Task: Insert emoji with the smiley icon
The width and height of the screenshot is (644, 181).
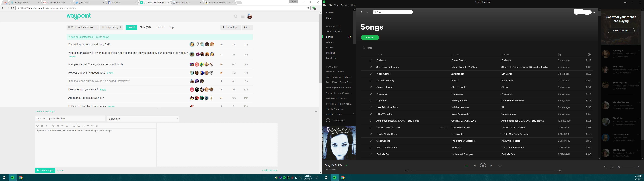Action: point(92,126)
